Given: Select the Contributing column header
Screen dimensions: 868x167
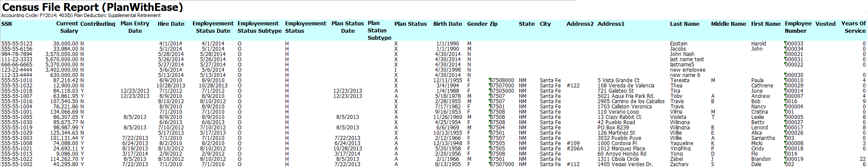Looking at the screenshot, I should click(98, 24).
